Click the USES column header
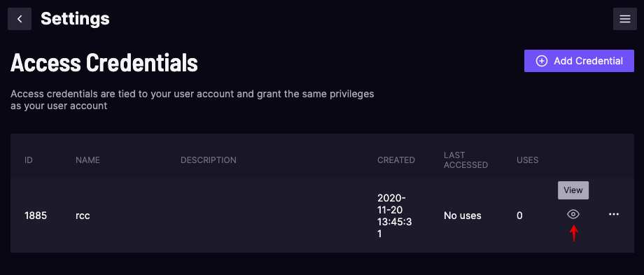The width and height of the screenshot is (644, 275). (x=527, y=160)
